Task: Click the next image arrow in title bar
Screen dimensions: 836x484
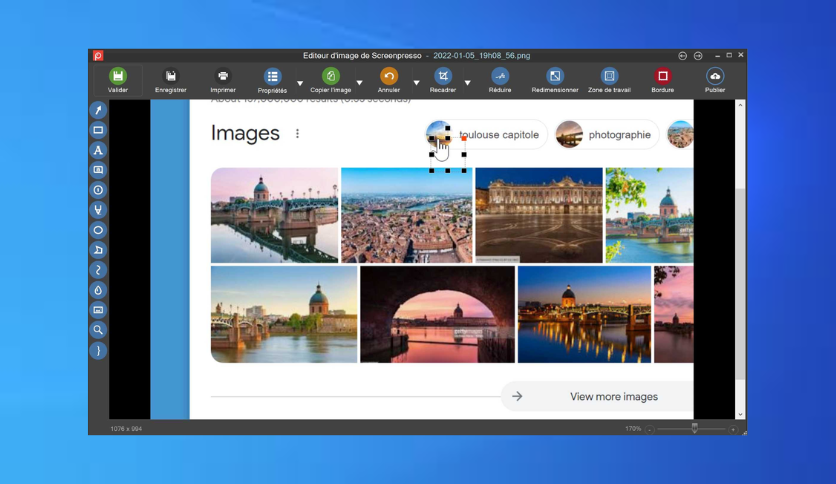Action: coord(698,55)
